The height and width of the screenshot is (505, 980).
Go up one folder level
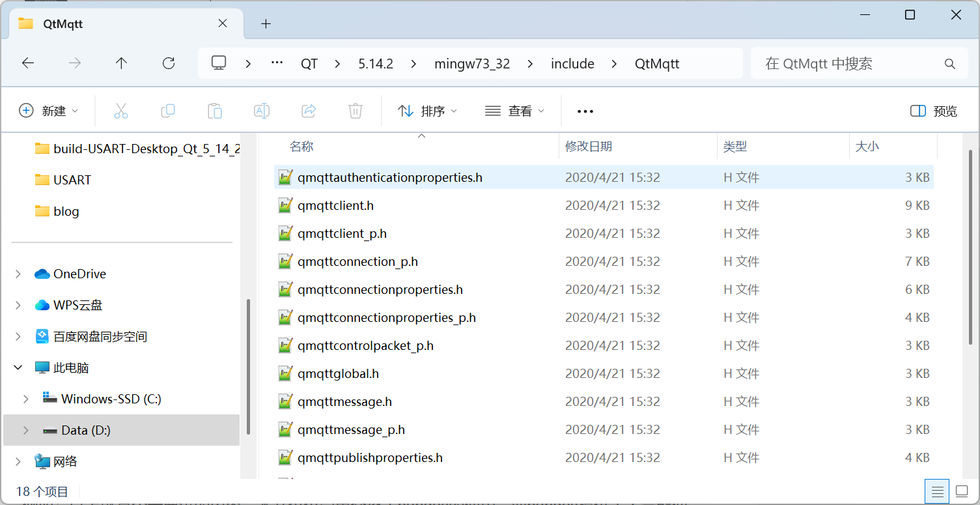[x=121, y=63]
